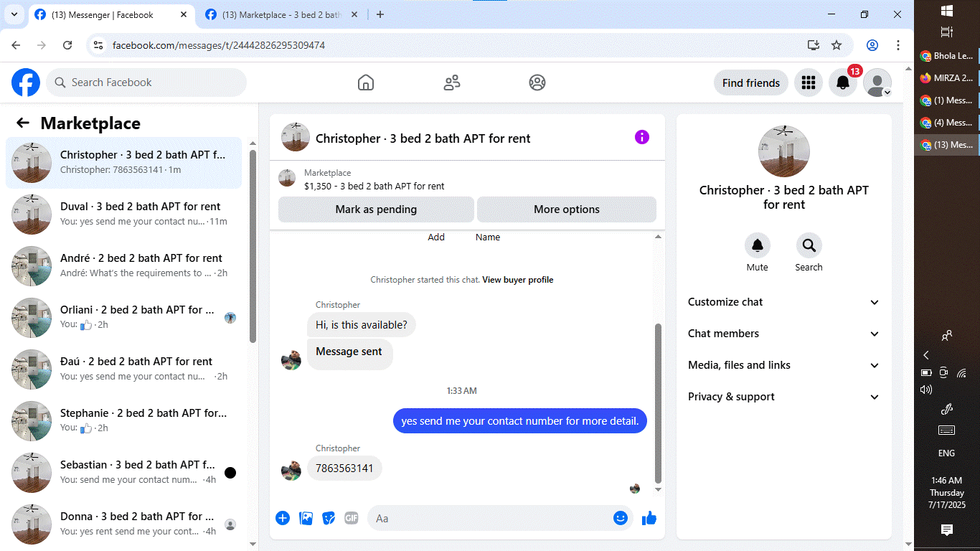The height and width of the screenshot is (551, 980).
Task: Open a new Chrome tab
Action: click(380, 14)
